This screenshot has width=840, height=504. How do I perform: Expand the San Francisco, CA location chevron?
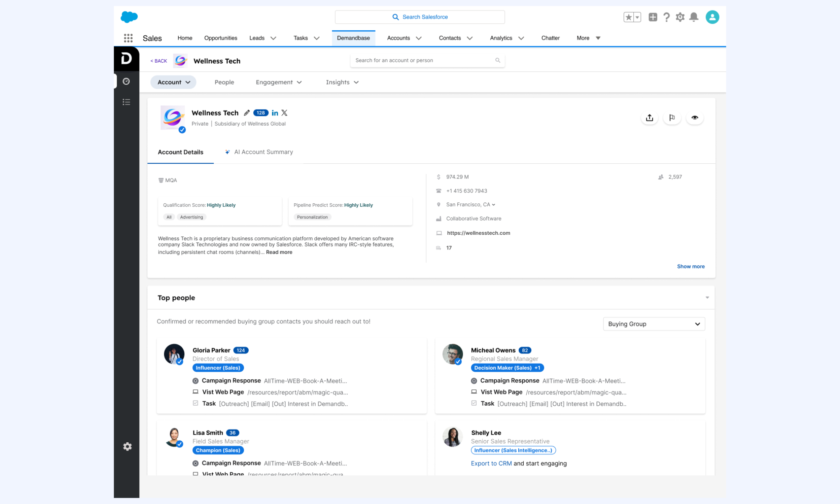click(x=493, y=205)
